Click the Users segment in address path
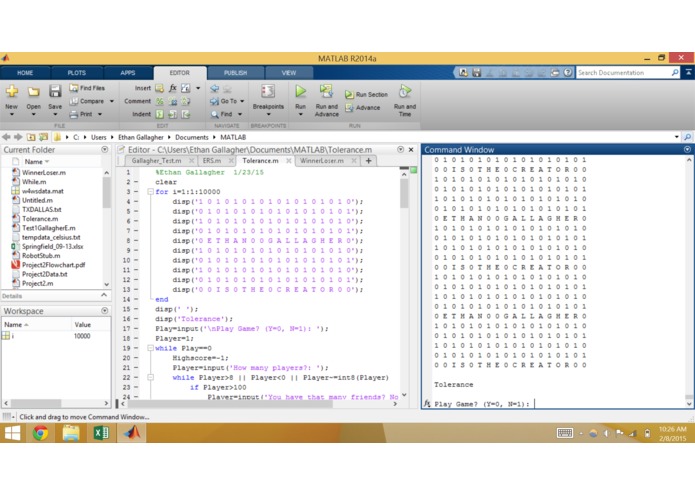 coord(98,137)
